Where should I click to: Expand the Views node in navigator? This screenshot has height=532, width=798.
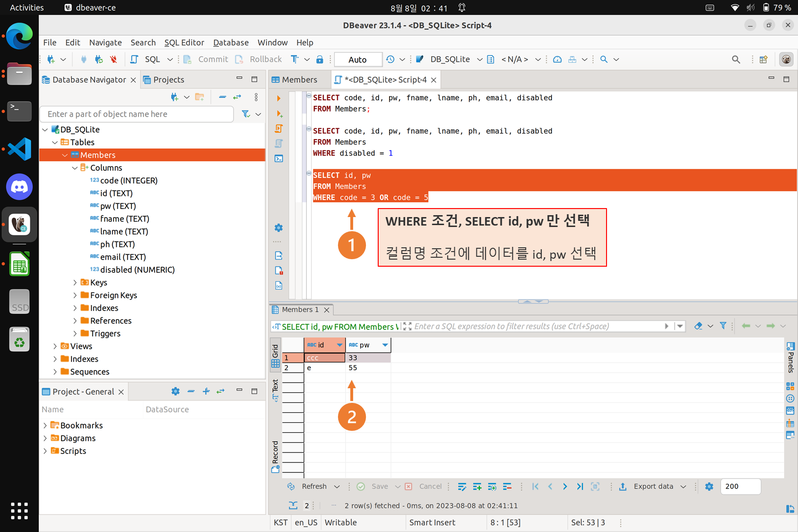coord(55,346)
